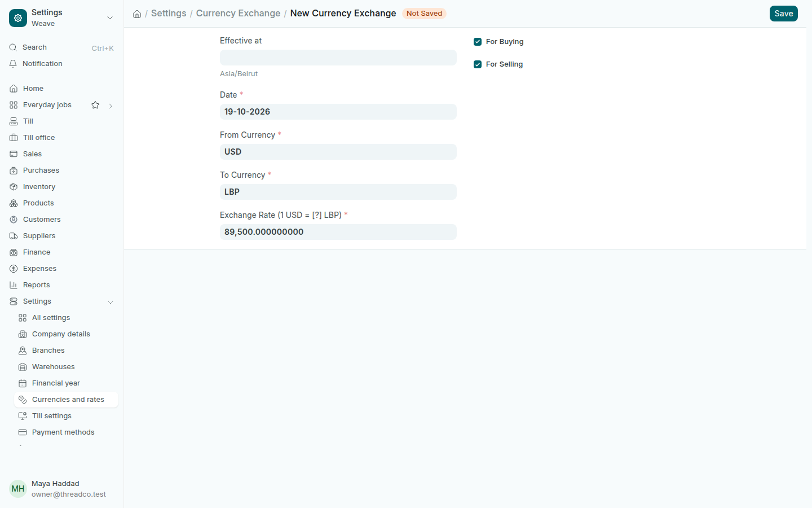
Task: Click the Suppliers truck icon
Action: (14, 236)
